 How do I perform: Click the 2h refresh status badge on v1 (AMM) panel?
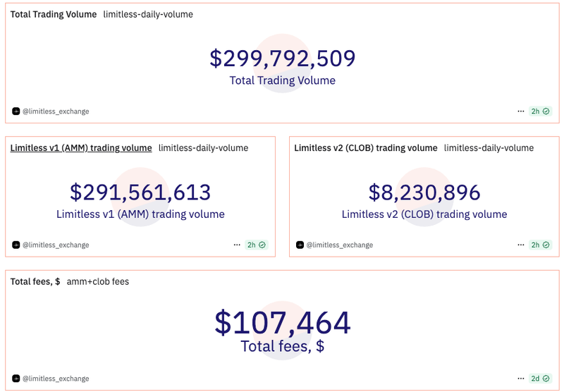click(x=256, y=245)
